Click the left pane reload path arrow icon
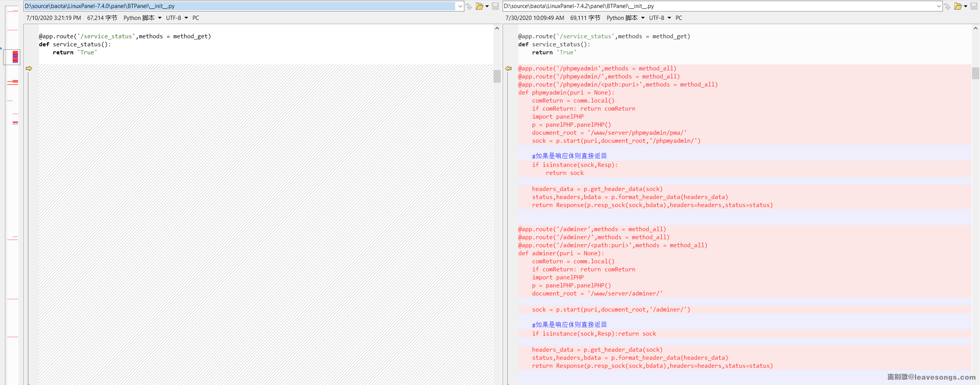The width and height of the screenshot is (980, 385). pyautogui.click(x=469, y=7)
